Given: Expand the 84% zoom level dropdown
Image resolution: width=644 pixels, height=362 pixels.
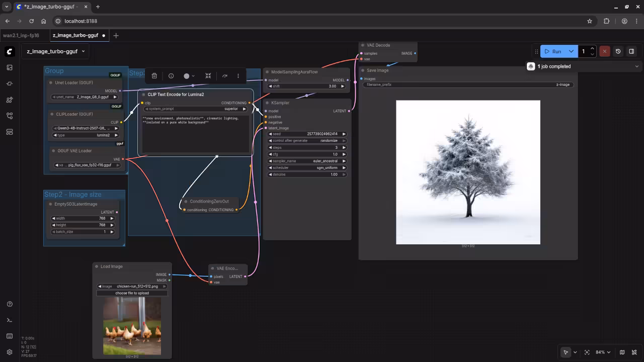Looking at the screenshot, I should click(603, 352).
